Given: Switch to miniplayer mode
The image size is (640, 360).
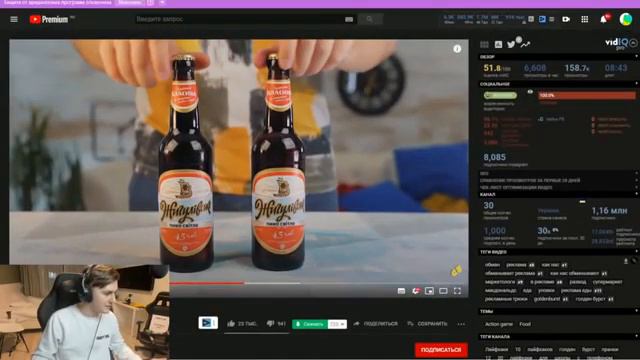Looking at the screenshot, I should [429, 291].
